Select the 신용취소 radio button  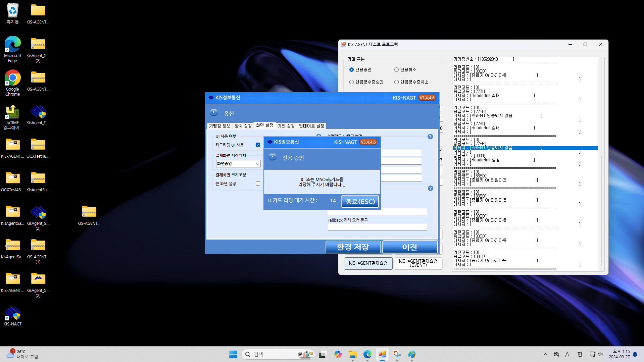pos(396,70)
